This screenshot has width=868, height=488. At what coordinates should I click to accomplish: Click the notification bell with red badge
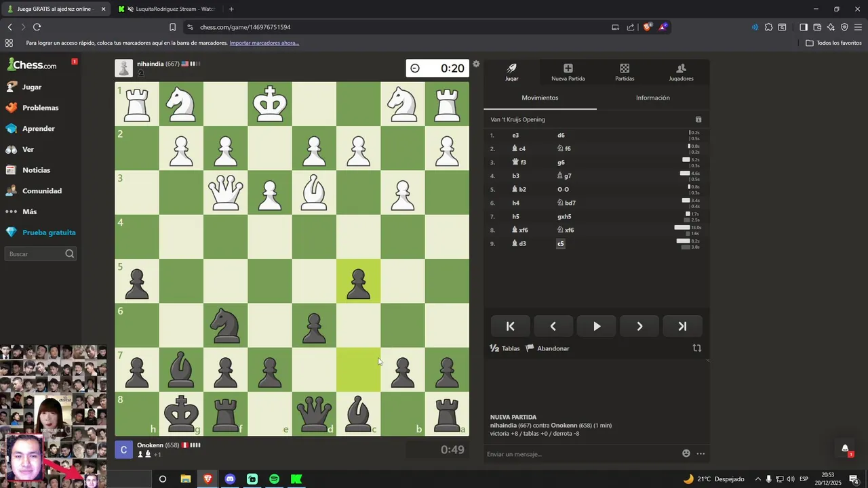(845, 449)
